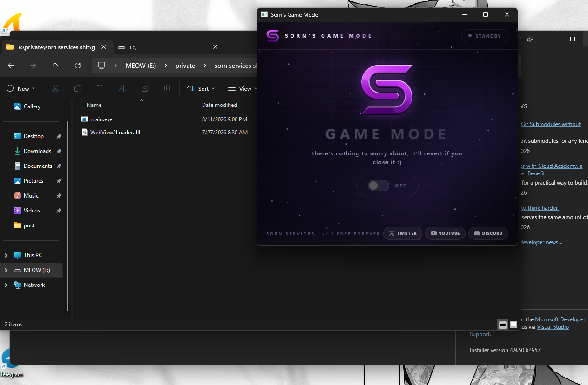The height and width of the screenshot is (385, 588).
Task: Open the YouTube button in Game Mode
Action: (x=445, y=233)
